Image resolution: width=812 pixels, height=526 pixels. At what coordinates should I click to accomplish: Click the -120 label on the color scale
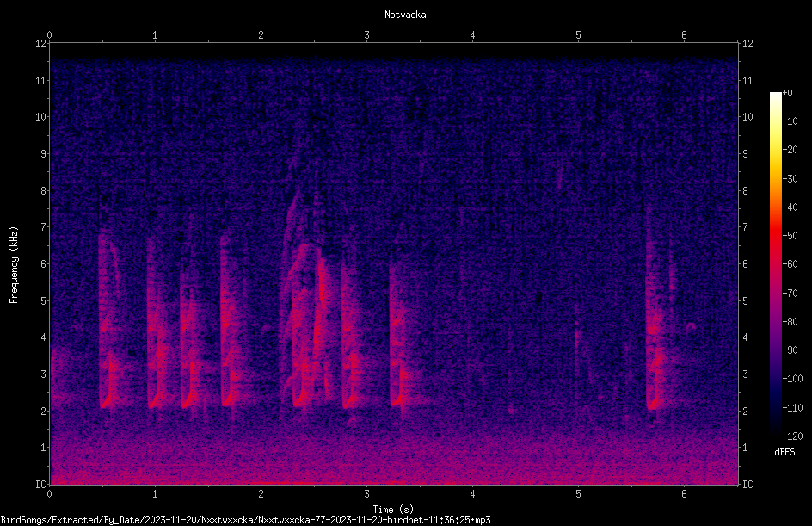[x=792, y=436]
